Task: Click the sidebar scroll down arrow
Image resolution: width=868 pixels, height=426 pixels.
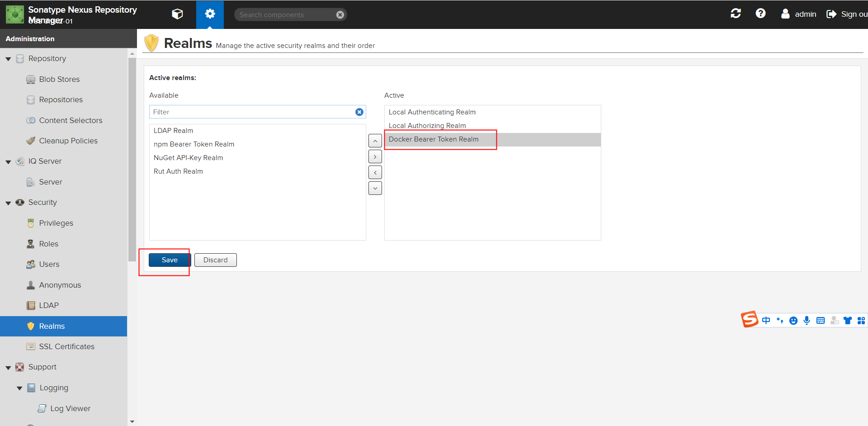Action: [x=132, y=421]
